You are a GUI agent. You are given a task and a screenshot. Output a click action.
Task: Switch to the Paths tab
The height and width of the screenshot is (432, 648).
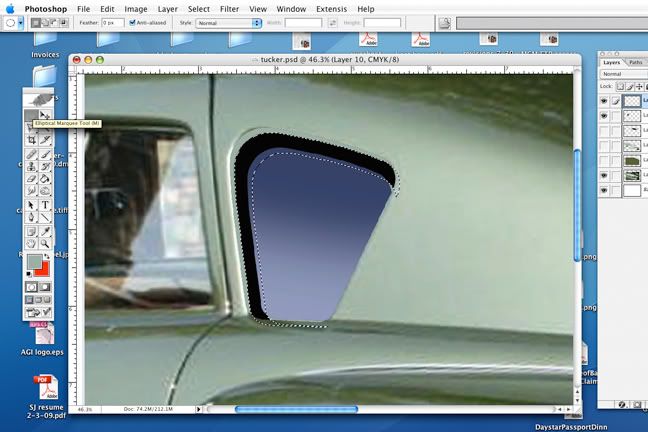pyautogui.click(x=636, y=62)
